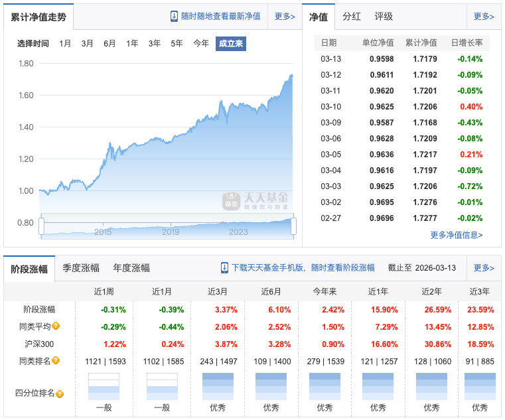This screenshot has height=420, width=505.
Task: Switch to the 评级 tab
Action: pyautogui.click(x=384, y=17)
